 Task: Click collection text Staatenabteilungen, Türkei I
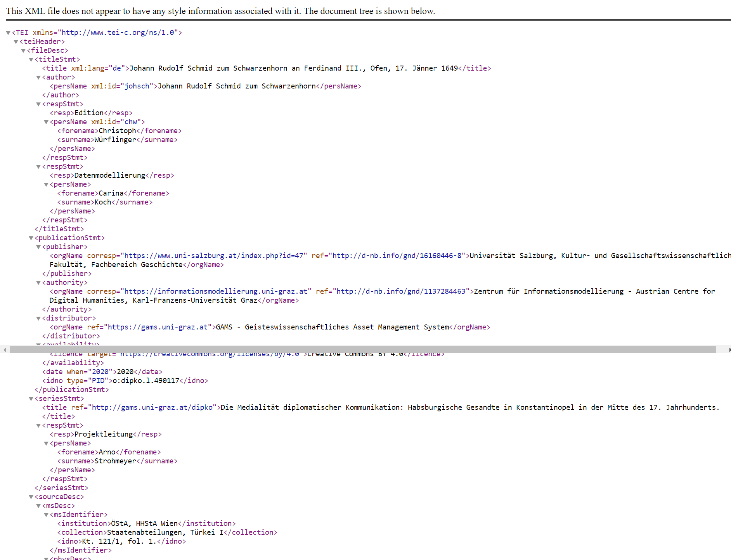tap(165, 532)
